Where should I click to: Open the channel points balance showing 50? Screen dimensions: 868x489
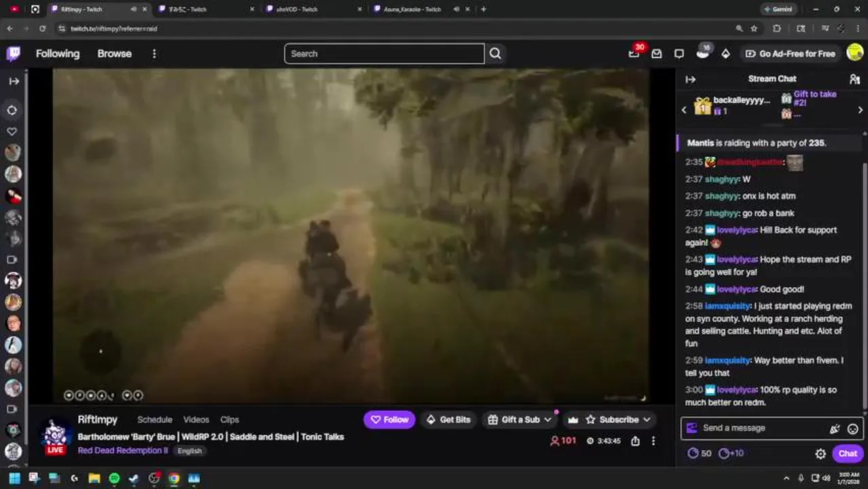coord(700,453)
